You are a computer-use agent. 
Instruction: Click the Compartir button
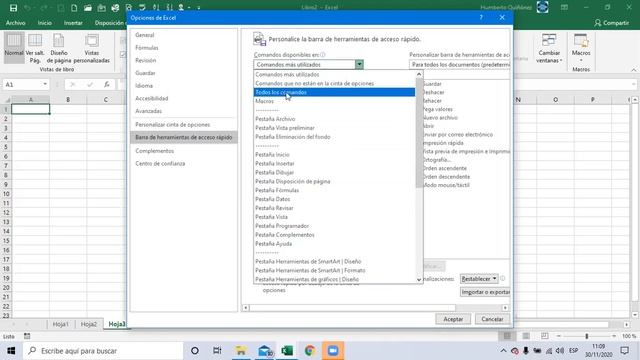(x=611, y=23)
